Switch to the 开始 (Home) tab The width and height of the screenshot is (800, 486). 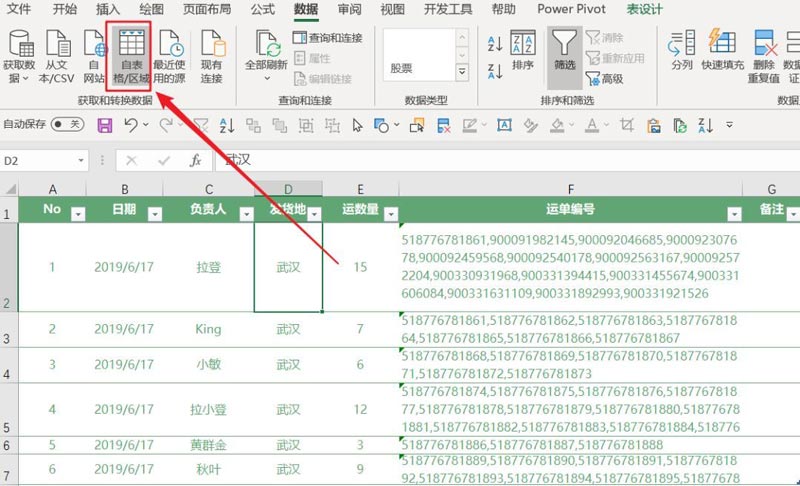(x=65, y=9)
